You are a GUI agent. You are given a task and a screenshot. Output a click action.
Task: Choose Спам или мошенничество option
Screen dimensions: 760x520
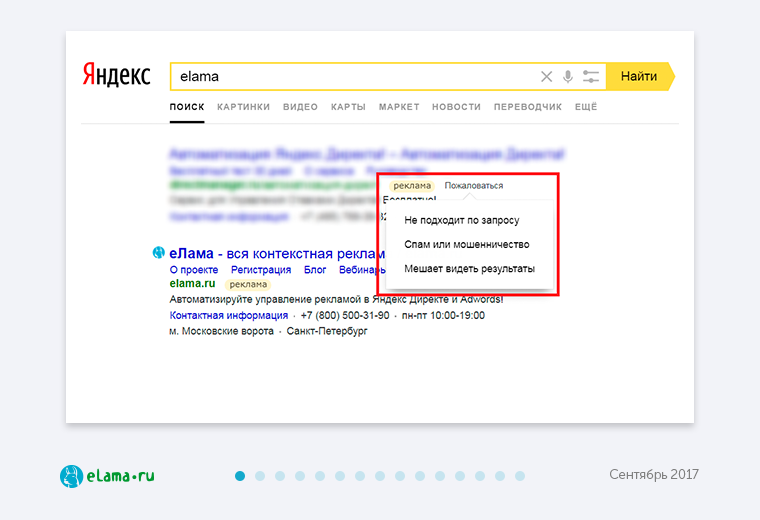tap(466, 244)
